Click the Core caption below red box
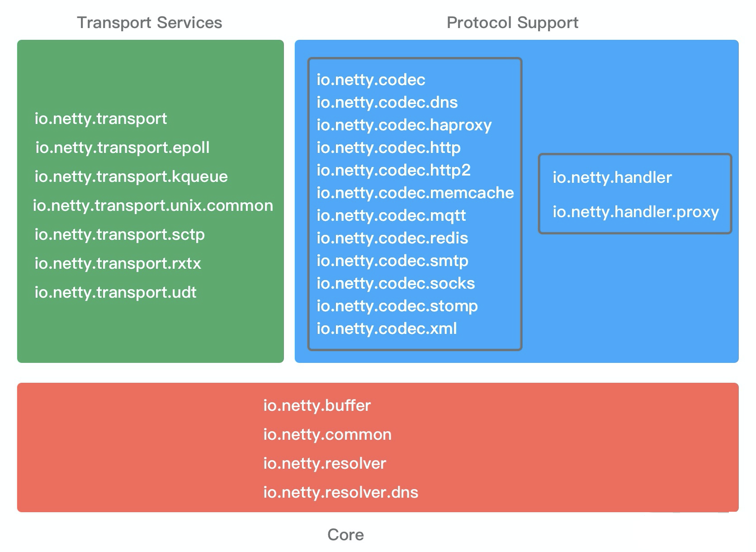 [x=345, y=535]
